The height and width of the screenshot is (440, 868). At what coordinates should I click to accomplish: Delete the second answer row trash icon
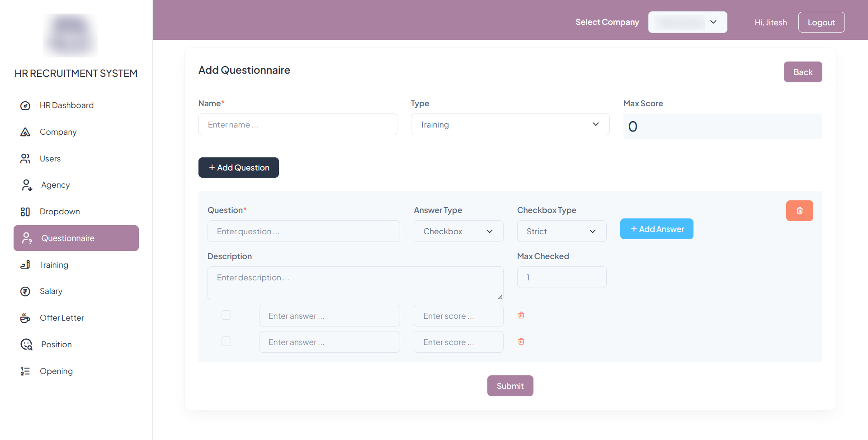[x=521, y=341]
